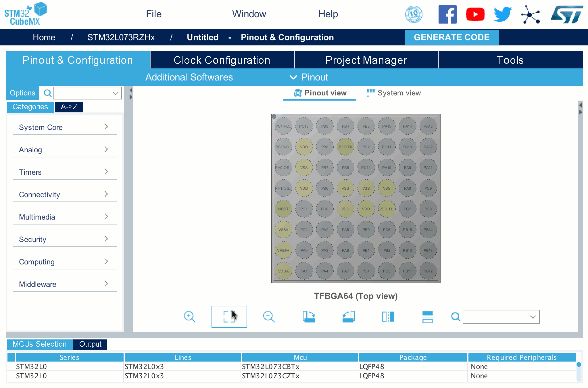
Task: Open the Project Manager tab
Action: [x=366, y=60]
